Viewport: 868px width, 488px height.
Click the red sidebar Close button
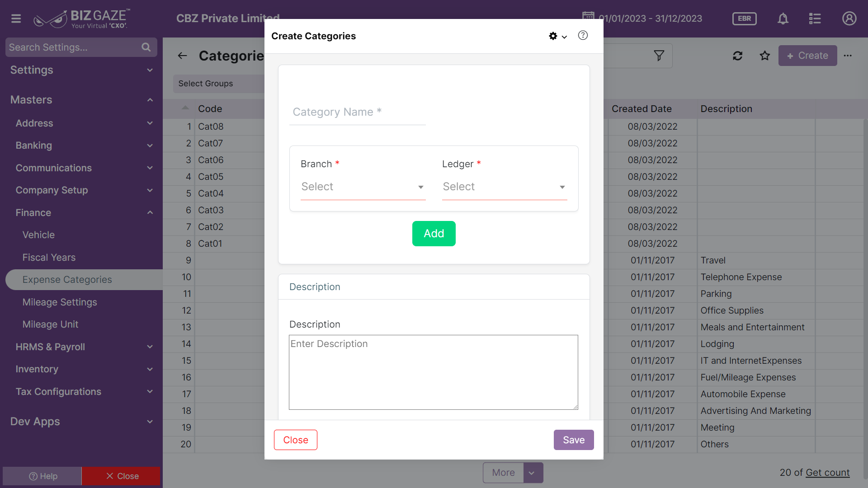click(121, 476)
